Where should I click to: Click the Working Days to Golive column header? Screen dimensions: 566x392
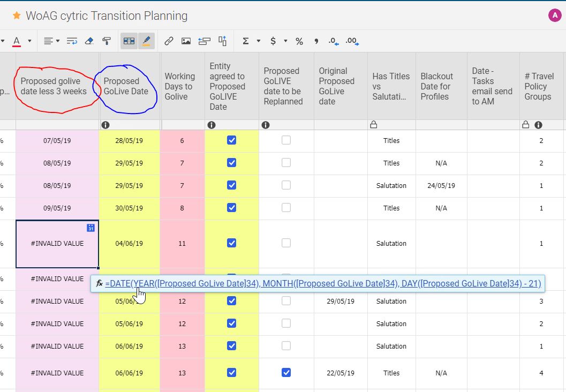(x=180, y=86)
